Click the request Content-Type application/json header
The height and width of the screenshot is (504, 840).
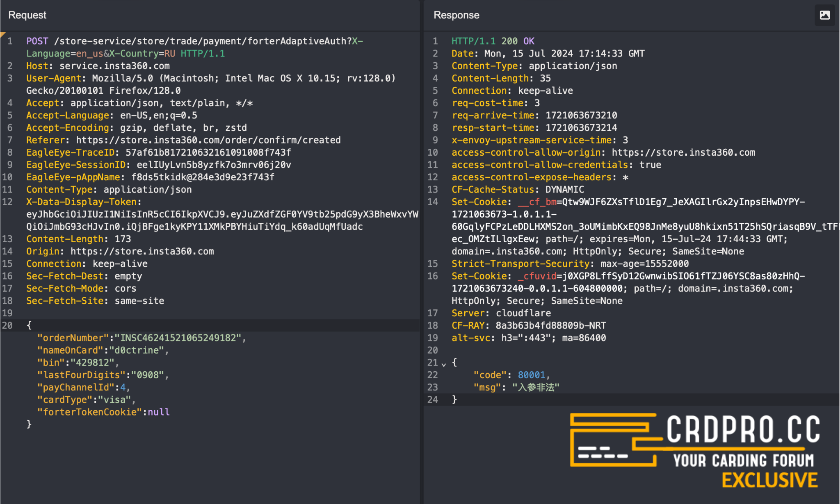[109, 189]
